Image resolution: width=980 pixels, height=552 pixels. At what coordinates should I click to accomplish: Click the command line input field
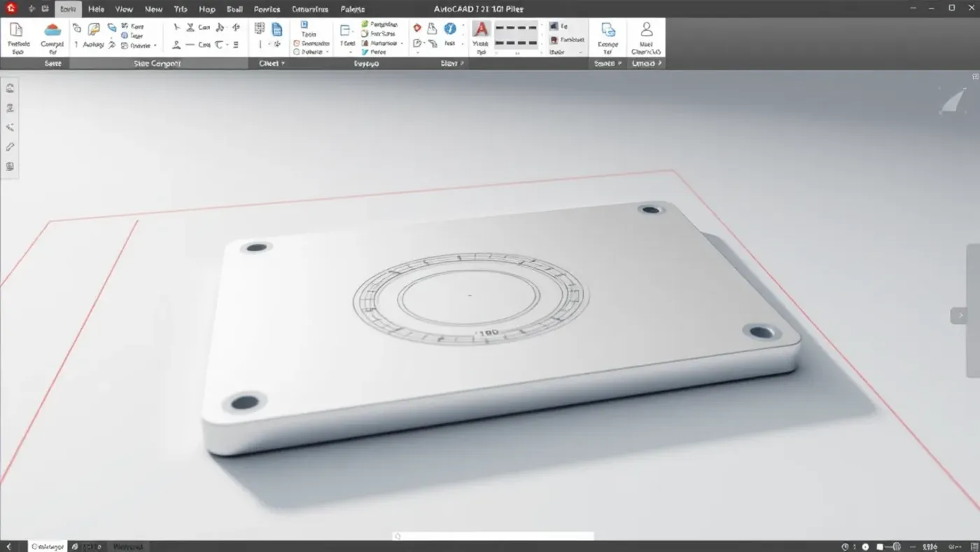[x=493, y=537]
